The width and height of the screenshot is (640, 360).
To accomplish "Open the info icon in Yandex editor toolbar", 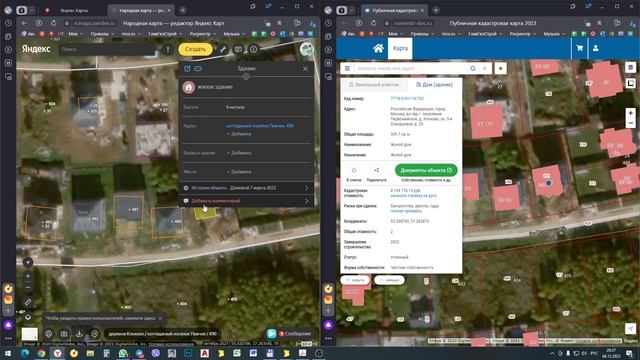I will point(253,49).
